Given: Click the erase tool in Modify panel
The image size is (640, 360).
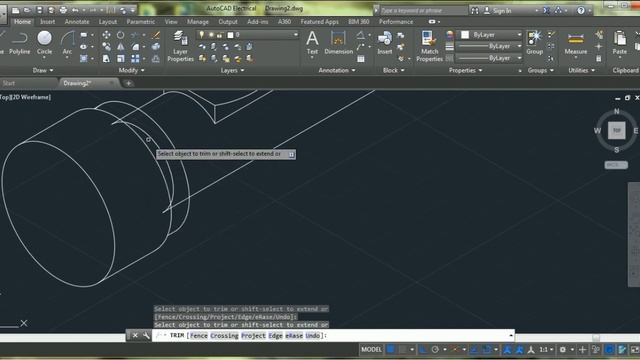Looking at the screenshot, I should click(x=156, y=35).
